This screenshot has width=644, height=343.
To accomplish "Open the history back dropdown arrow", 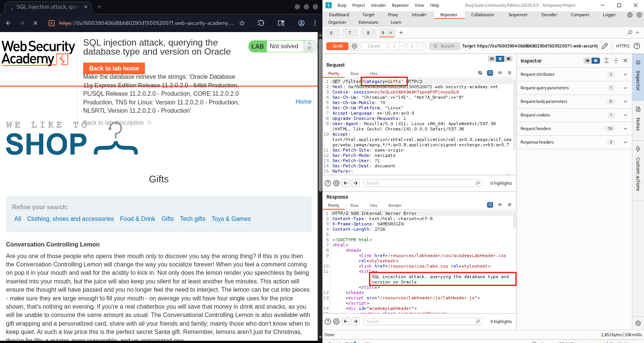I will [402, 46].
